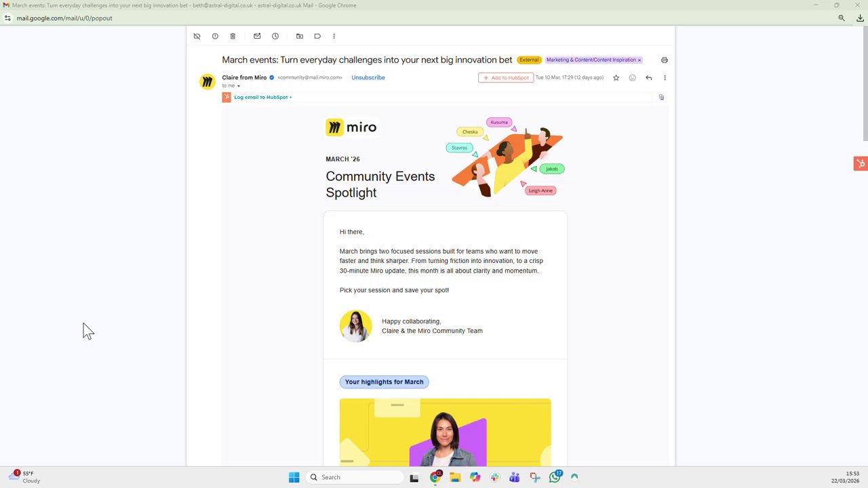Click the orange HubSpot sprocket icon

226,98
